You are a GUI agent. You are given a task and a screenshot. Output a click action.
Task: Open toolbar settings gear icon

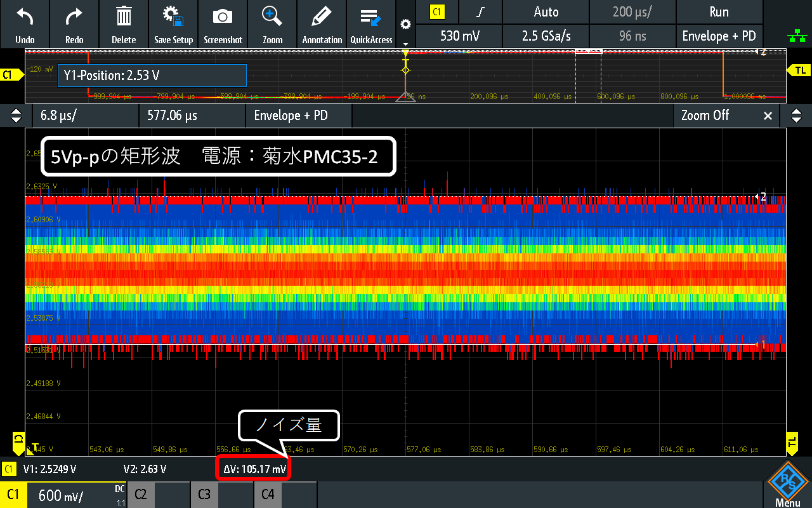click(405, 24)
